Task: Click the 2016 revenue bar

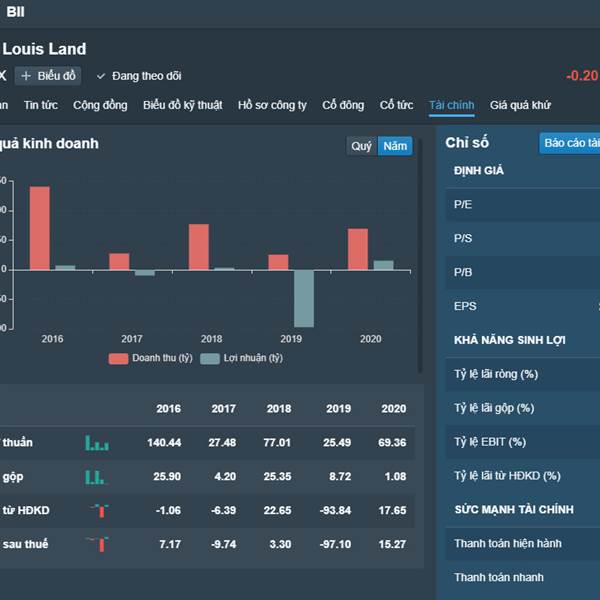Action: click(40, 228)
